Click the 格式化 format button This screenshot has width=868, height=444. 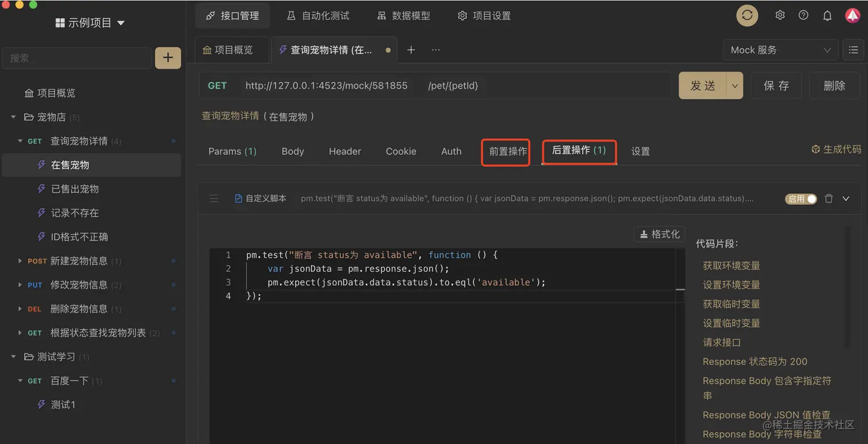660,234
